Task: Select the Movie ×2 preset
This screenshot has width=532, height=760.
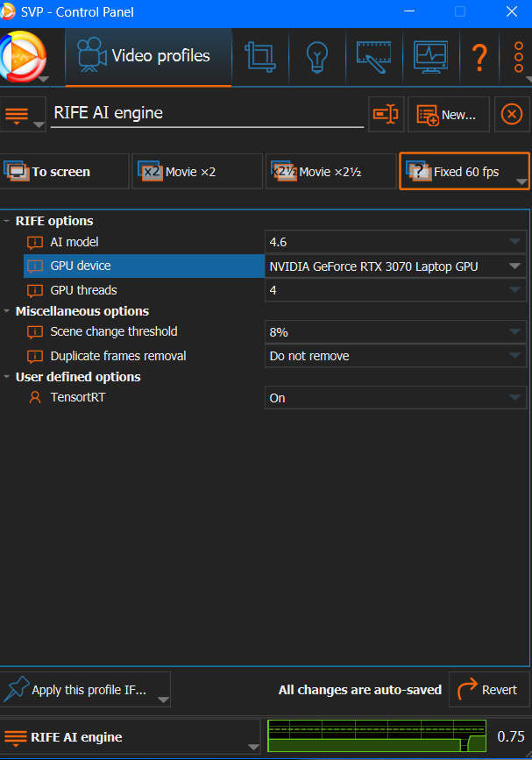Action: [197, 172]
